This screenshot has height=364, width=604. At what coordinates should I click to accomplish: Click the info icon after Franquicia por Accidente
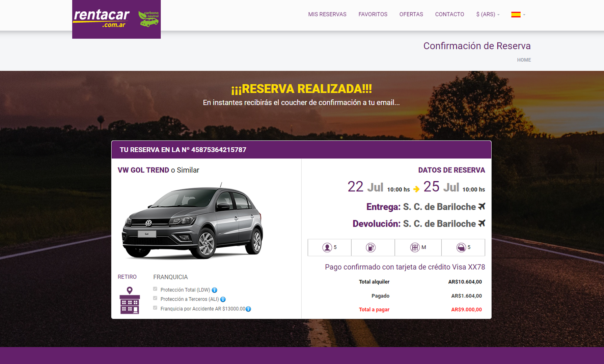click(x=248, y=309)
